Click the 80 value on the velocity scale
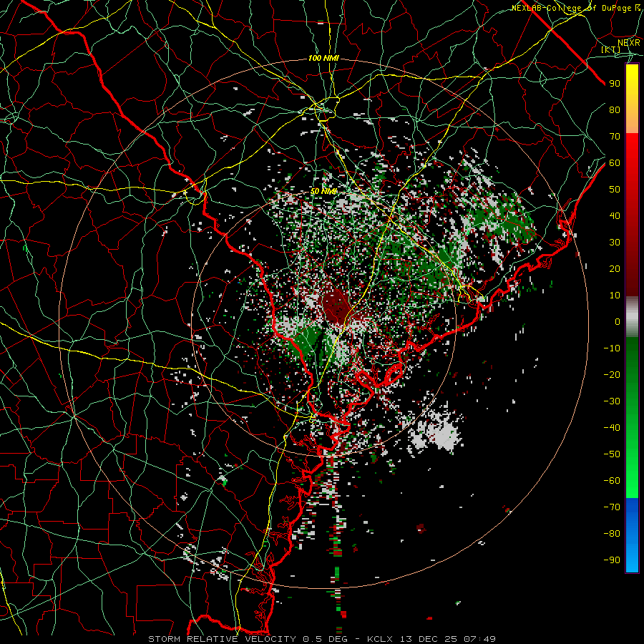 pos(615,109)
